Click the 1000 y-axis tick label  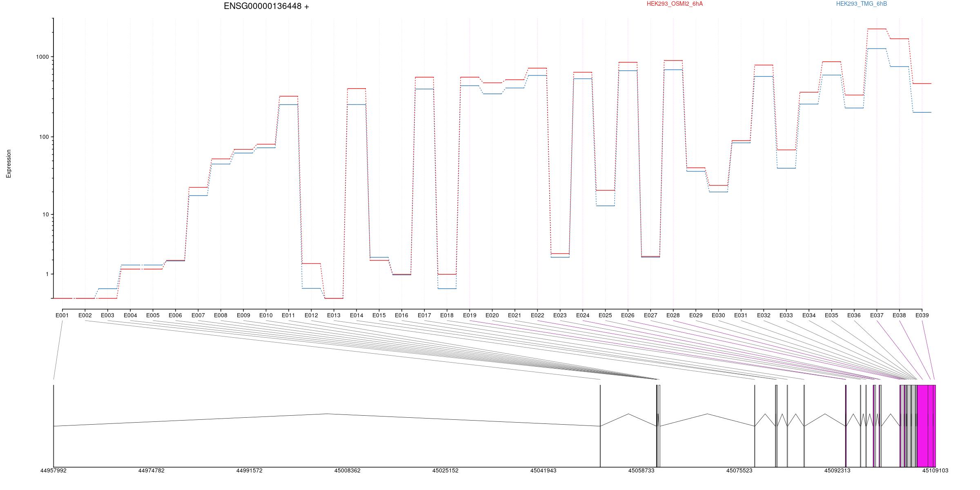(42, 57)
